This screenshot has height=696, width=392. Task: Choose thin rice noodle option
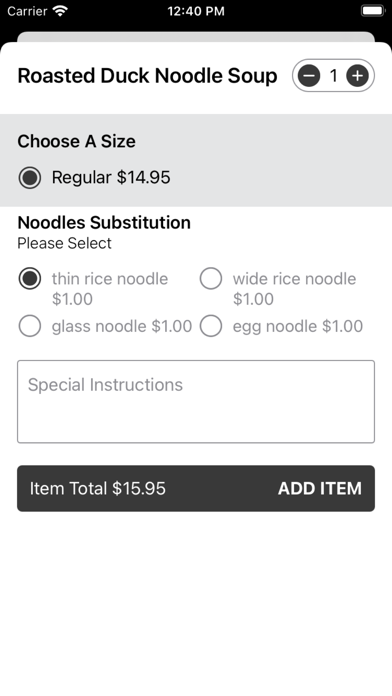click(x=30, y=279)
